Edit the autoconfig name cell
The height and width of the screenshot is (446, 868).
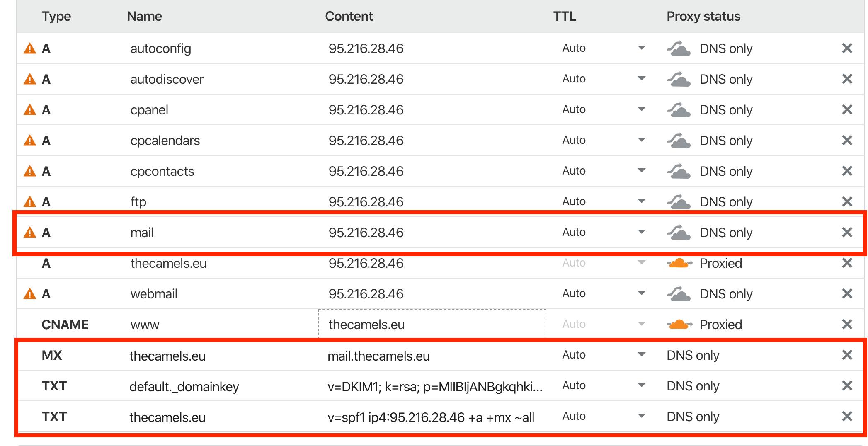[161, 48]
